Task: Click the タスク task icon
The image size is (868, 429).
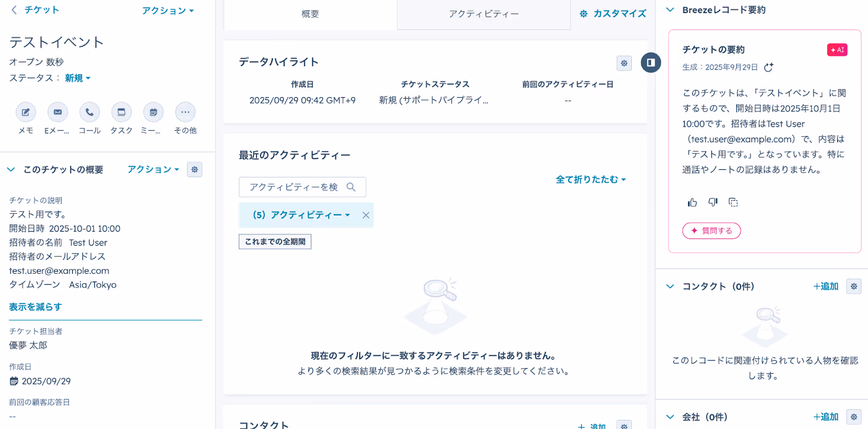Action: pyautogui.click(x=122, y=112)
